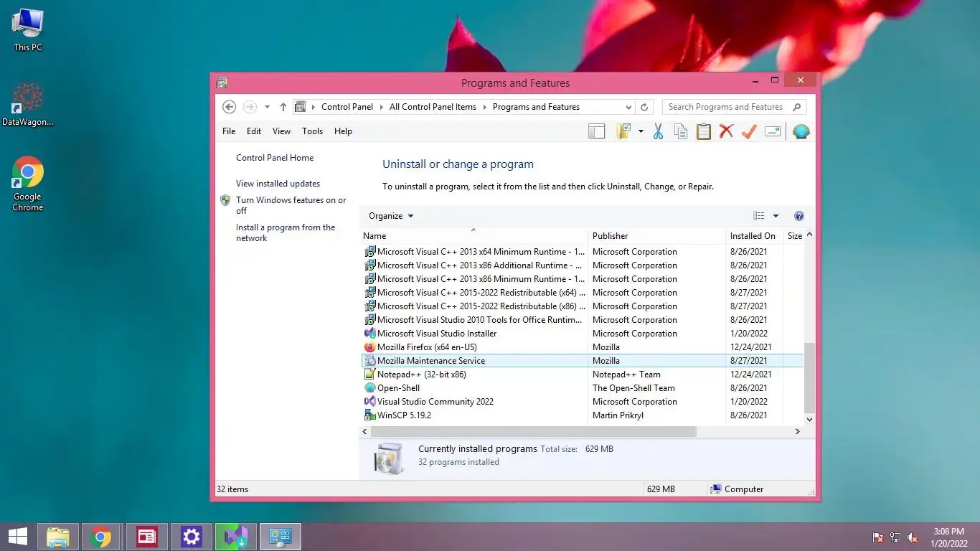Open Chrome from the taskbar
The width and height of the screenshot is (980, 551).
pos(101,537)
